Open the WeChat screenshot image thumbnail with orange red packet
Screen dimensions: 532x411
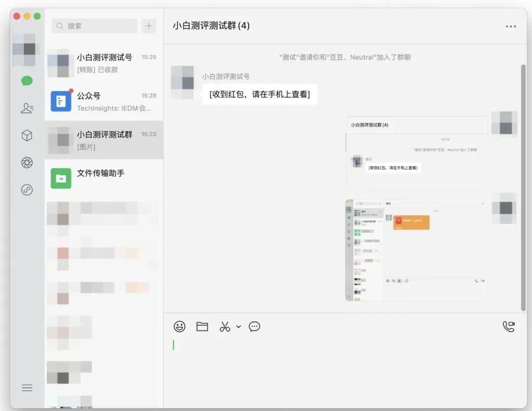tap(415, 250)
